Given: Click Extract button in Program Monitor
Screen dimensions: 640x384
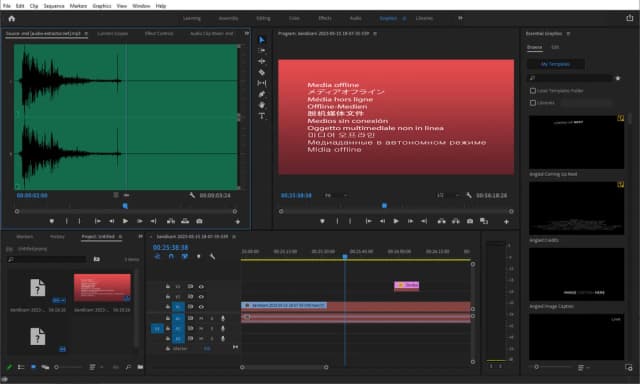Looking at the screenshot, I should (456, 221).
